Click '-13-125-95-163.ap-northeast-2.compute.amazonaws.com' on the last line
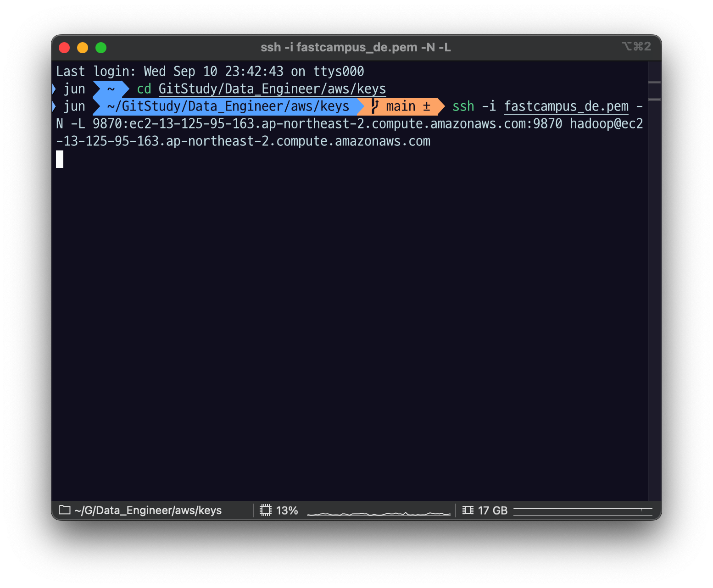713x588 pixels. tap(243, 141)
